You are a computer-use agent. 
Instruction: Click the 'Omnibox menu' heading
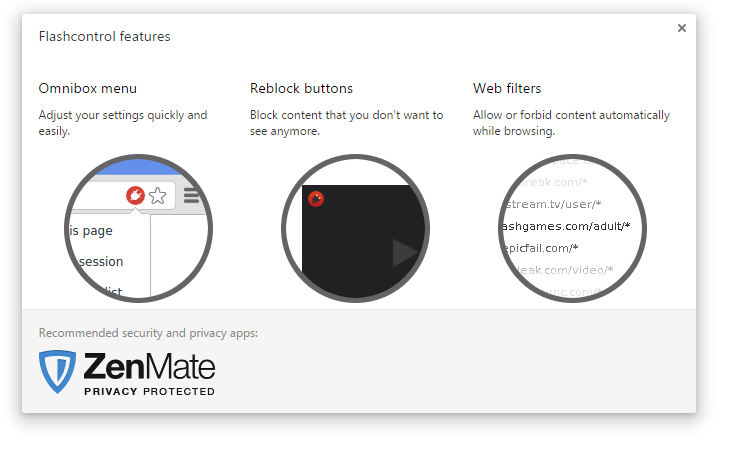coord(88,89)
